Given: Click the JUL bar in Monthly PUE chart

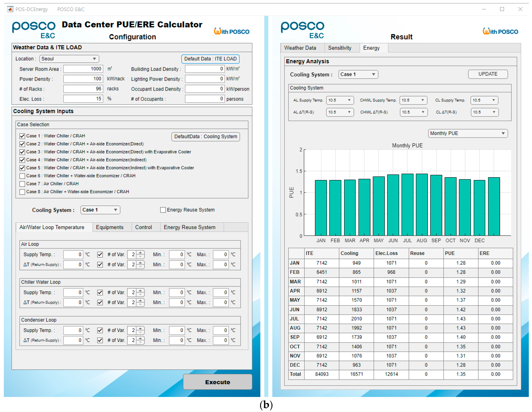Looking at the screenshot, I should pyautogui.click(x=407, y=204).
